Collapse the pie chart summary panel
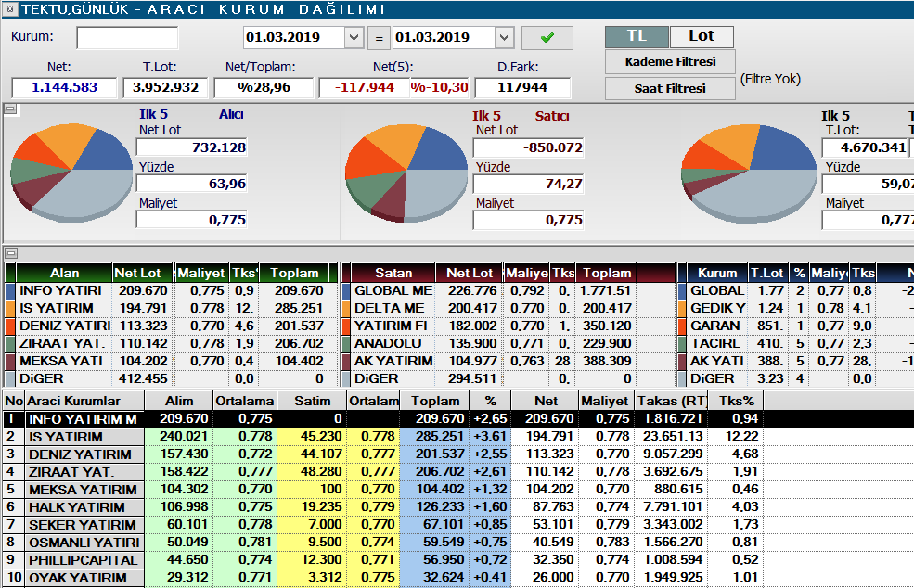This screenshot has width=914, height=588. coord(10,109)
